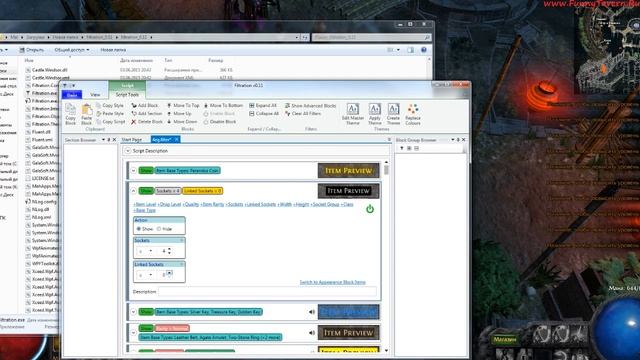The image size is (640, 360).
Task: Expand the Perandus Coin base type block
Action: pos(133,170)
